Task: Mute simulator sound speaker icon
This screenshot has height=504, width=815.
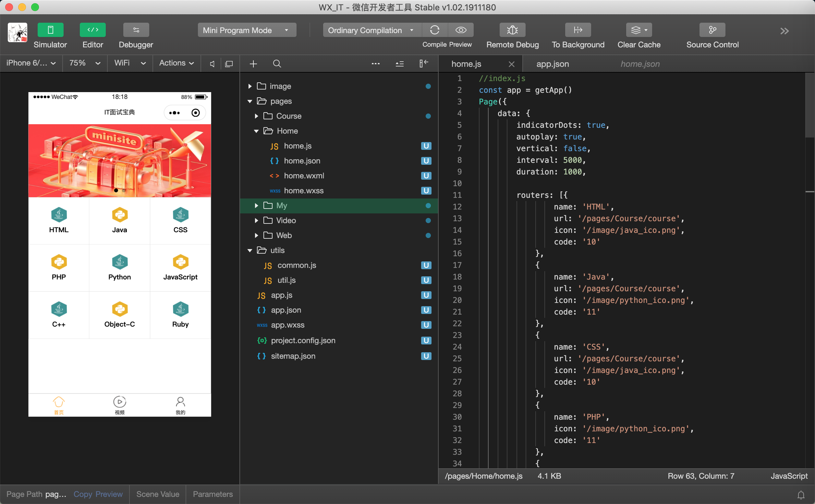Action: coord(212,64)
